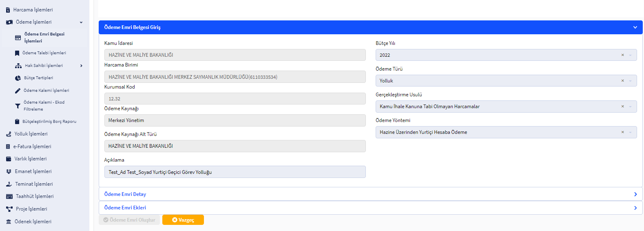Open e-Fatura İşlemleri in the sidebar

tap(32, 147)
